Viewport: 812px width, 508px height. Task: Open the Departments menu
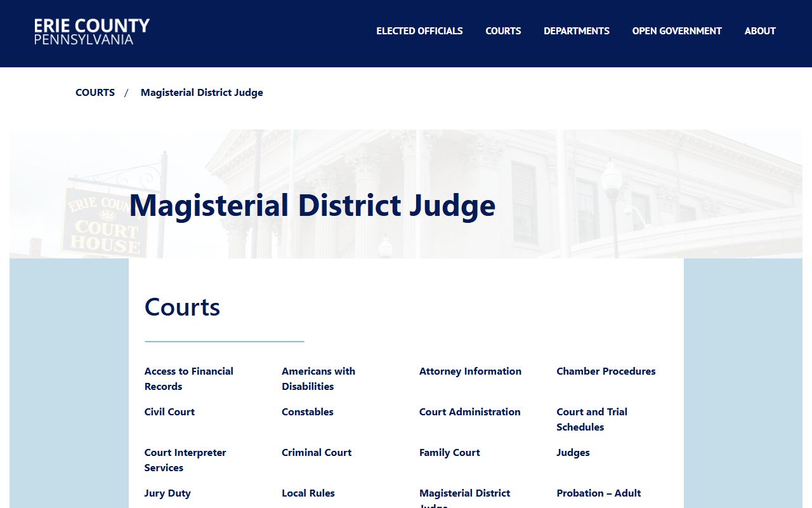(x=577, y=31)
